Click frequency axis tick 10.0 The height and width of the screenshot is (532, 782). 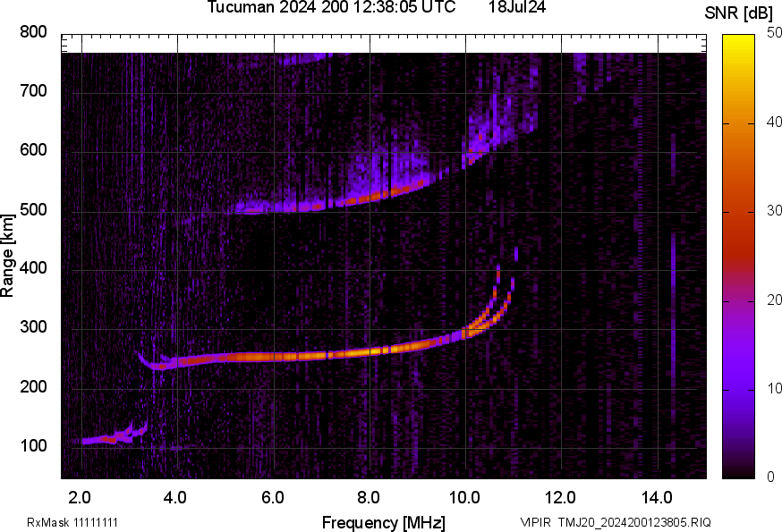pyautogui.click(x=464, y=497)
